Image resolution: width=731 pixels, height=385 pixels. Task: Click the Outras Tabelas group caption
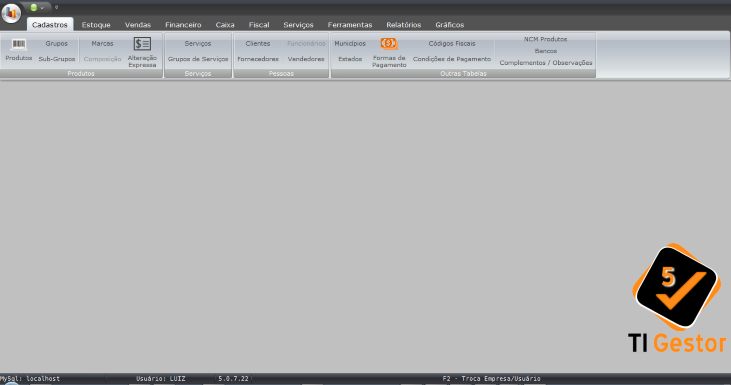tap(463, 74)
